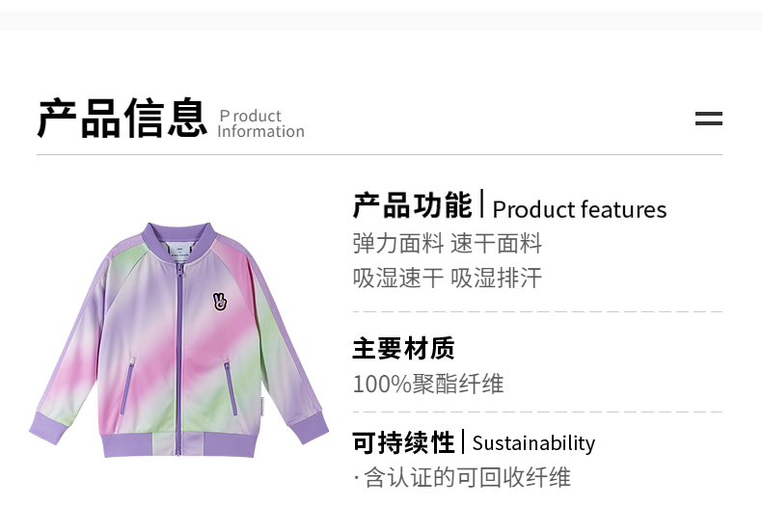Click the two-line menu icon

pyautogui.click(x=708, y=119)
